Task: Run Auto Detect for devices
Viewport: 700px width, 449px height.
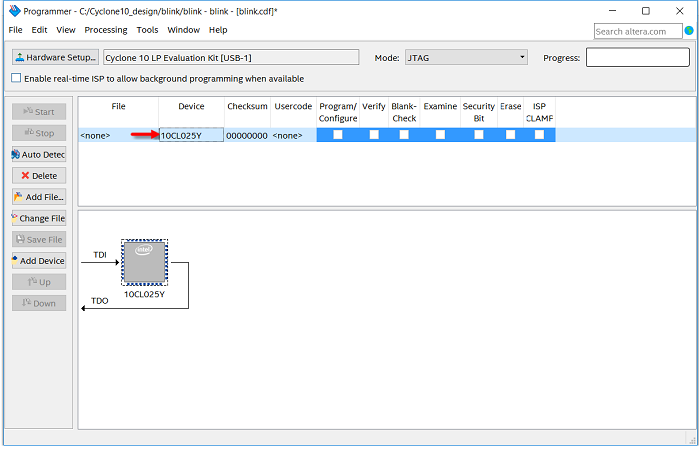Action: 39,154
